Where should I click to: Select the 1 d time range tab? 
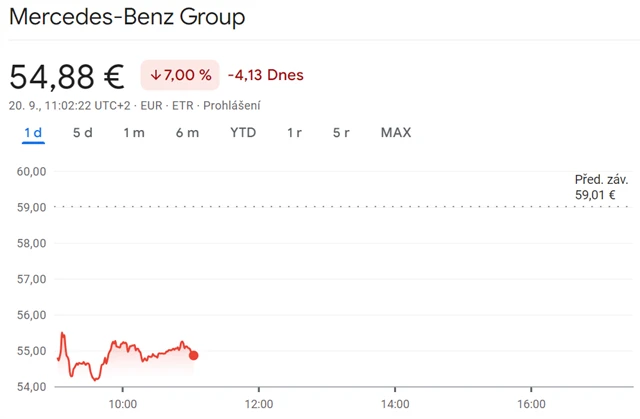(x=33, y=133)
